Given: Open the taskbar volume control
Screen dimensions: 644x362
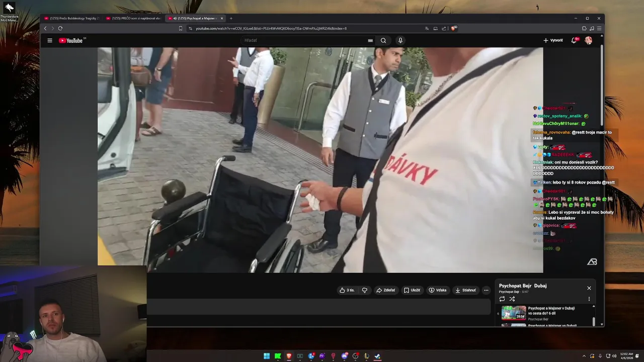Looking at the screenshot, I should pos(614,356).
